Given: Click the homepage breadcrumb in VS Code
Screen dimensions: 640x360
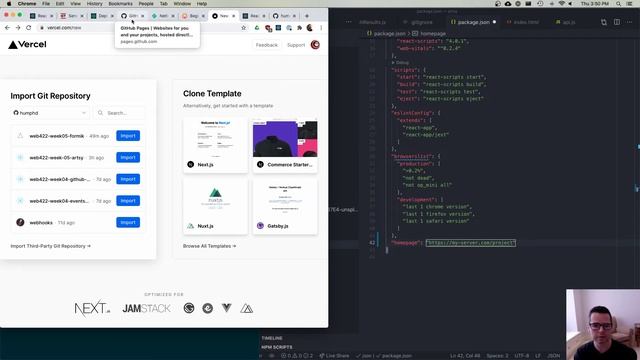Looking at the screenshot, I should coord(433,33).
